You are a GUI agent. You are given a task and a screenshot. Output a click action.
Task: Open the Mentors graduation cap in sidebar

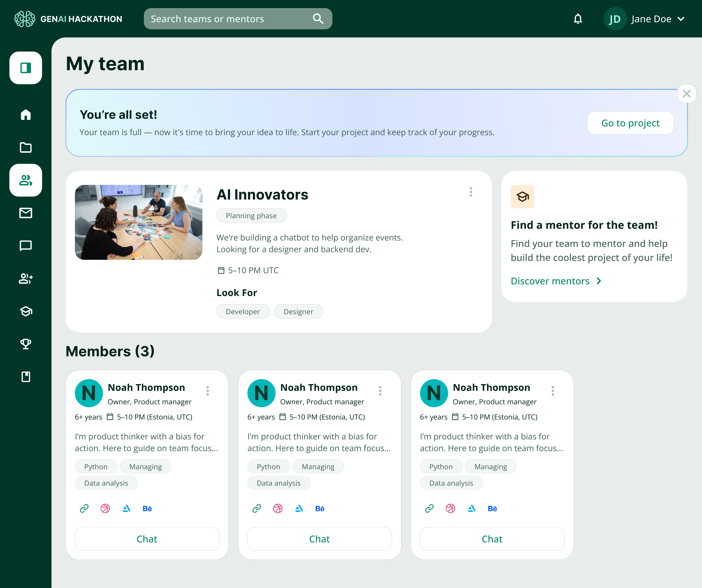(x=26, y=311)
